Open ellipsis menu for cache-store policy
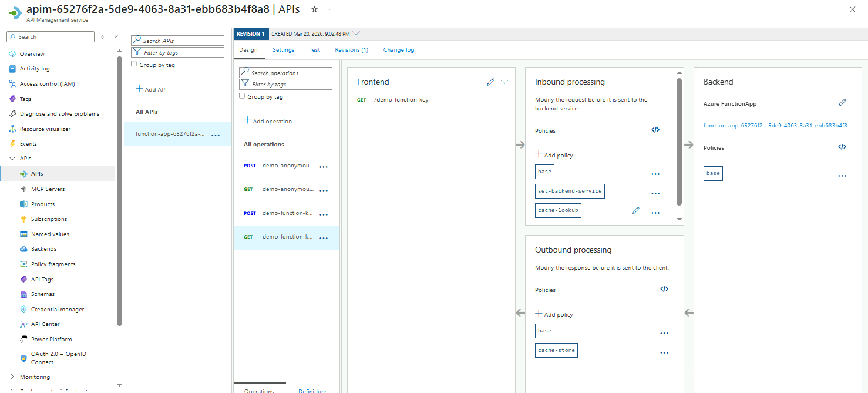This screenshot has height=393, width=868. click(x=664, y=352)
